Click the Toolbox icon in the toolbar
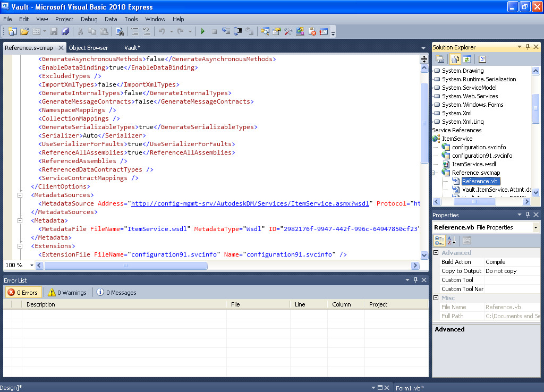The image size is (544, 392). (288, 32)
